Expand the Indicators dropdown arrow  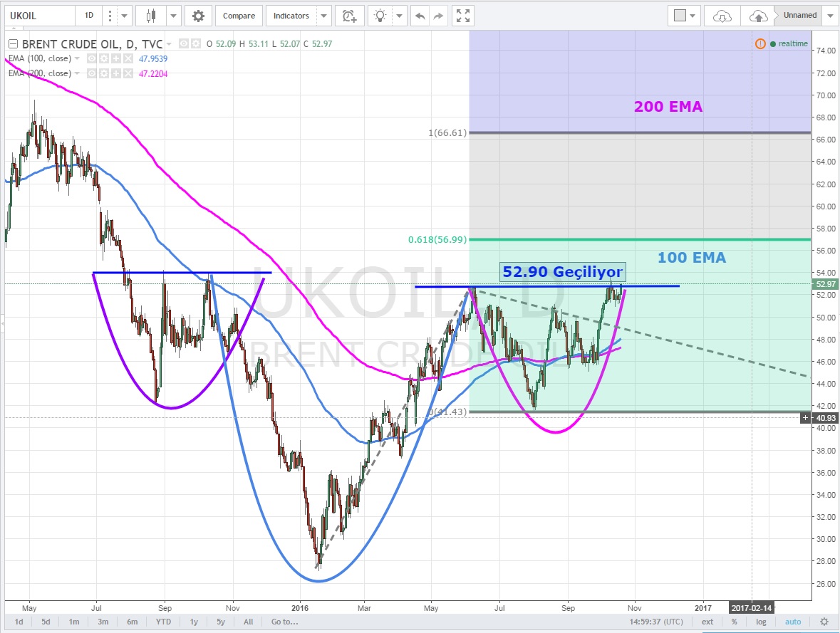point(324,16)
